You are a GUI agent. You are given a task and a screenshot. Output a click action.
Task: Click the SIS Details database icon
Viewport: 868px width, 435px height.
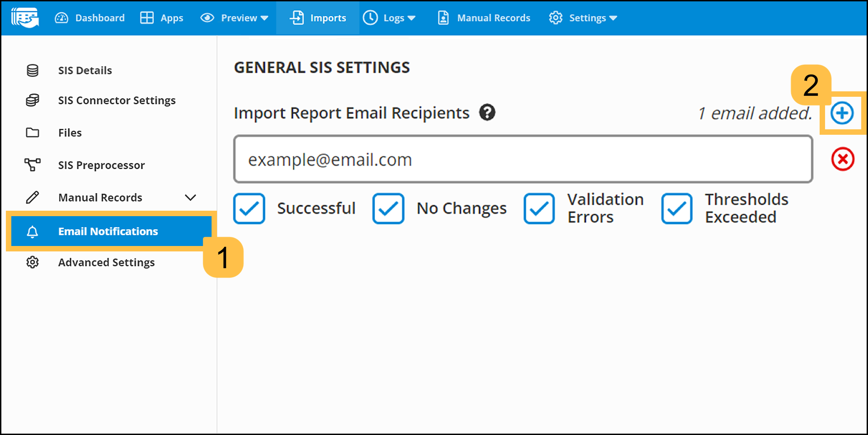pyautogui.click(x=33, y=70)
